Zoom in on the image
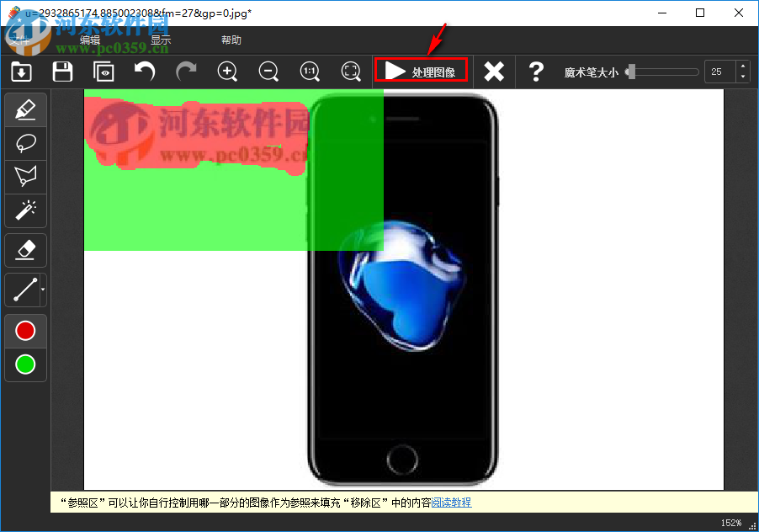The image size is (759, 532). tap(227, 72)
